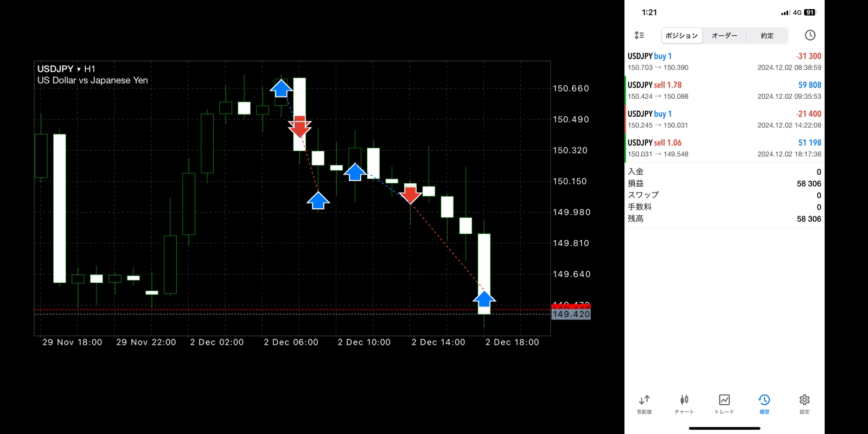This screenshot has height=434, width=868.
Task: Open the チャート chart tab
Action: tap(684, 405)
